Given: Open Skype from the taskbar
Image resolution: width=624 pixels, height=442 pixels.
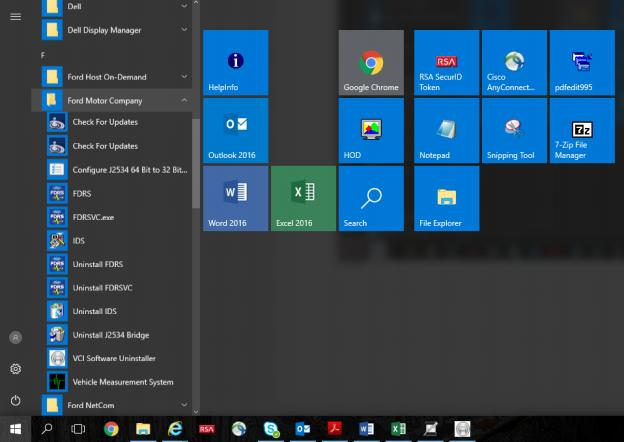Looking at the screenshot, I should pos(271,429).
